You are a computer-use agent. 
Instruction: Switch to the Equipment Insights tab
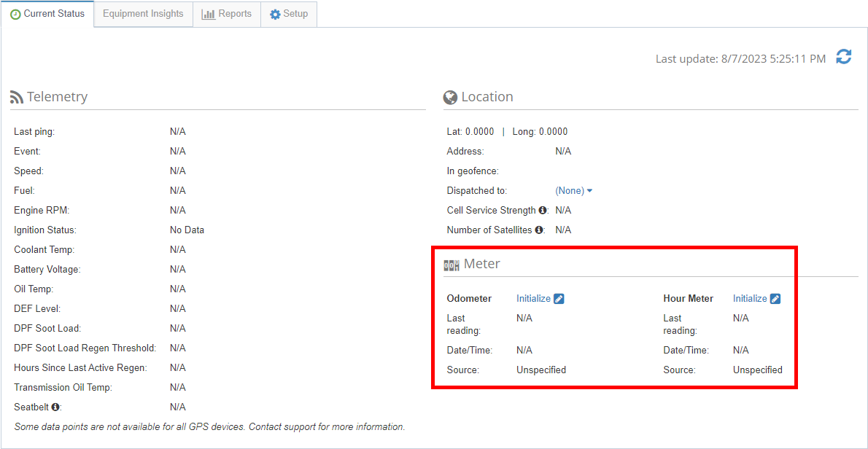coord(142,13)
